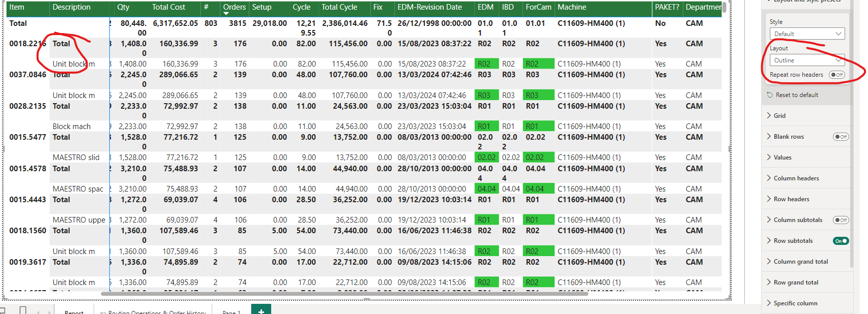Screen dimensions: 868x314
Task: Expand the Column subtotals section chevron
Action: [x=769, y=220]
